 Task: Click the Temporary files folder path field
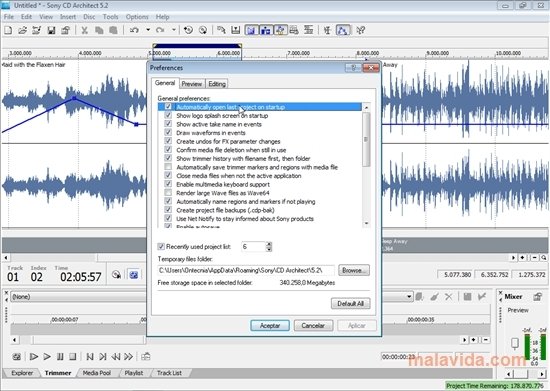click(x=246, y=270)
